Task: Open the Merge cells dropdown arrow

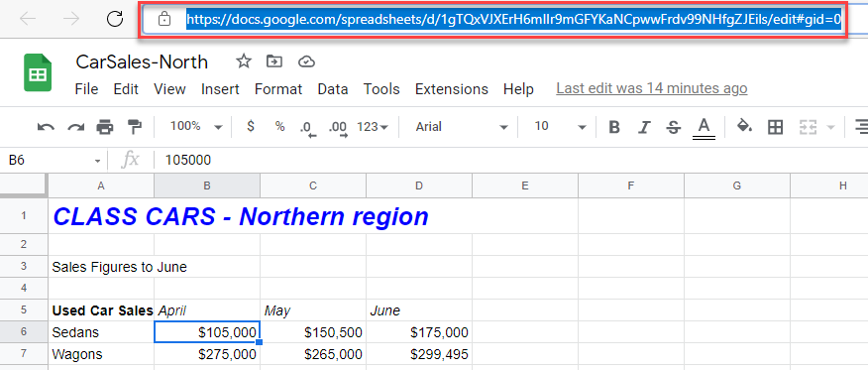Action: click(830, 127)
